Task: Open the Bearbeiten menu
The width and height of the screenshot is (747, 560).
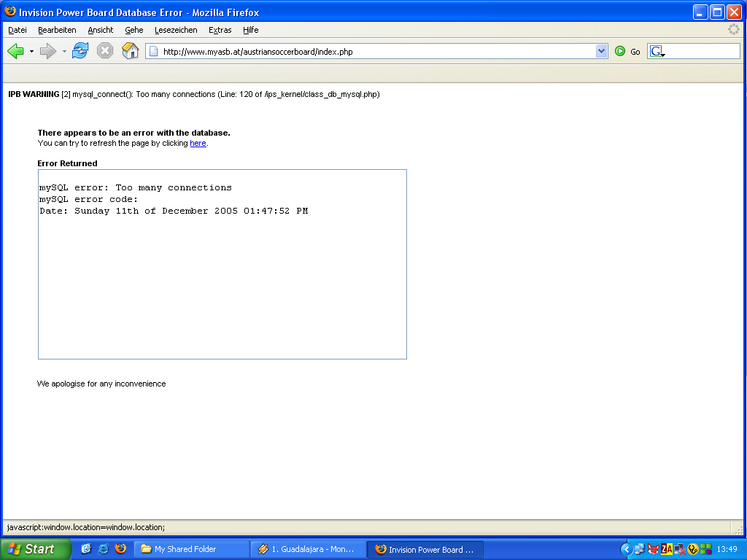Action: tap(57, 30)
